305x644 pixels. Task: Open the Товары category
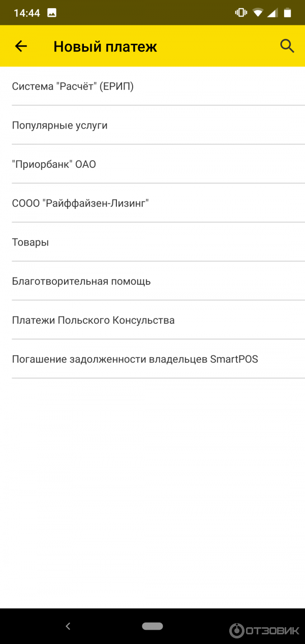(30, 242)
